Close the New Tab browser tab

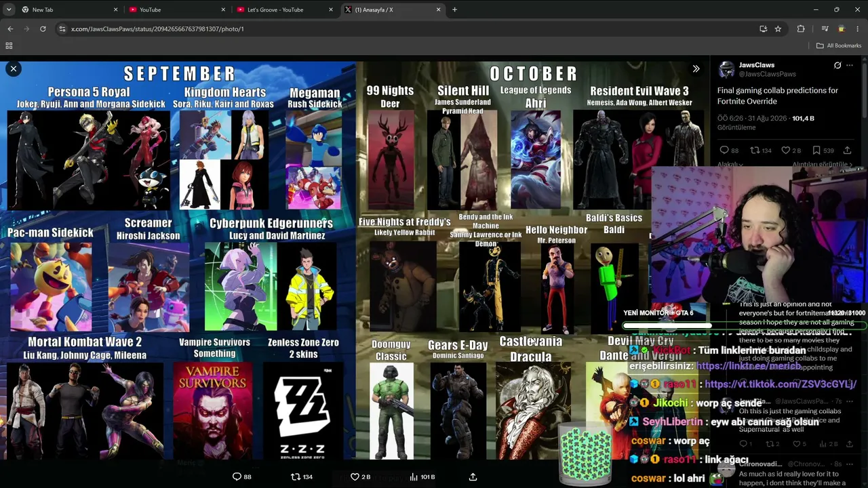pos(115,9)
